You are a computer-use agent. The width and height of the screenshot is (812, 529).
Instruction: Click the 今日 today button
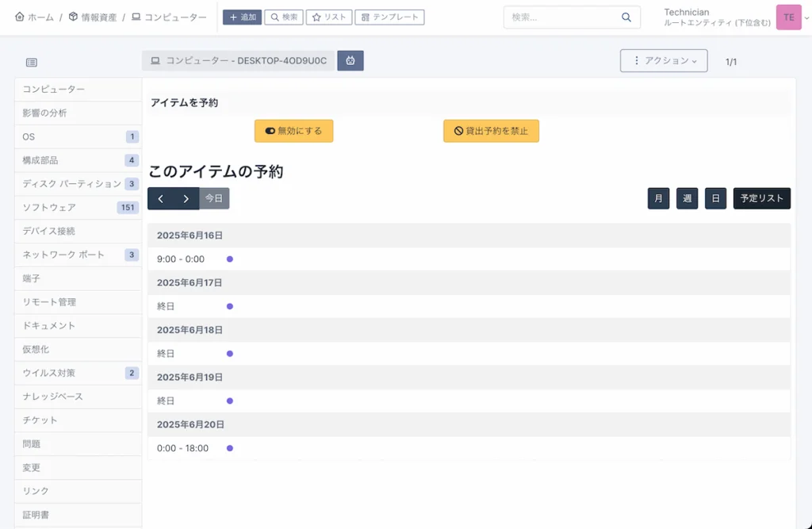click(x=214, y=198)
